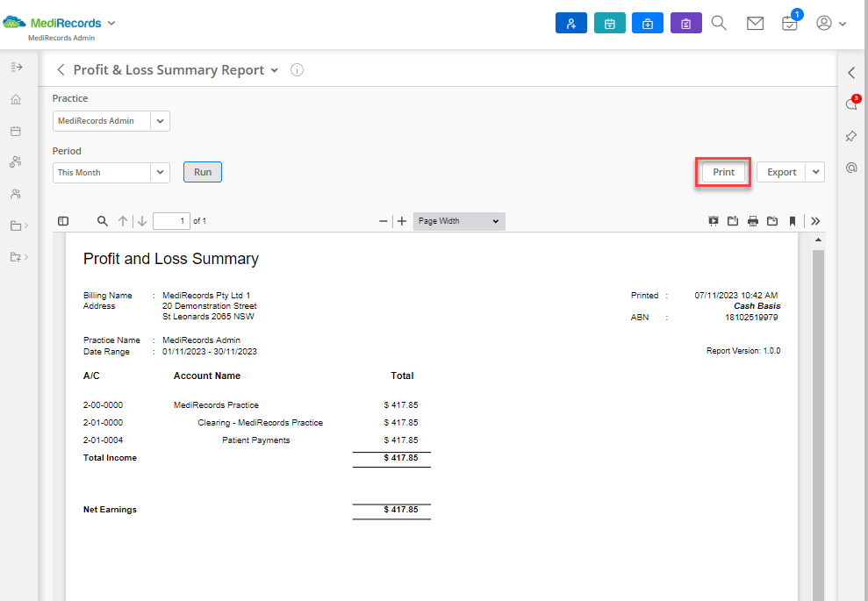
Task: Click the Profit and Loss Summary heading
Action: 171,259
